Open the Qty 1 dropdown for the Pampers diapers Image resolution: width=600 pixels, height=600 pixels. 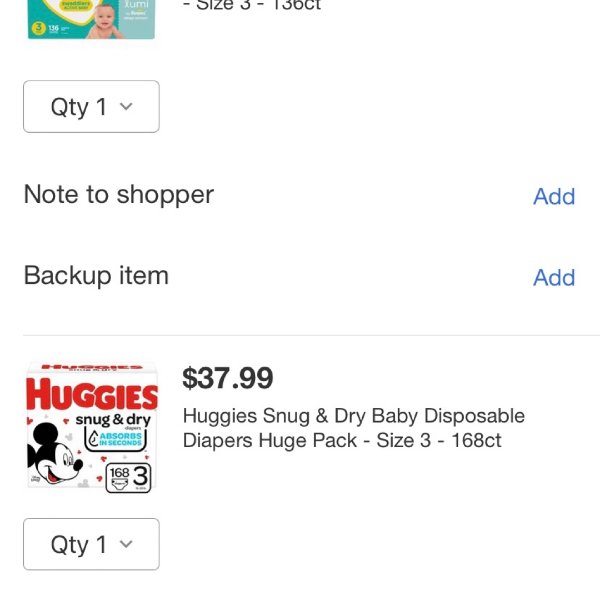click(91, 106)
